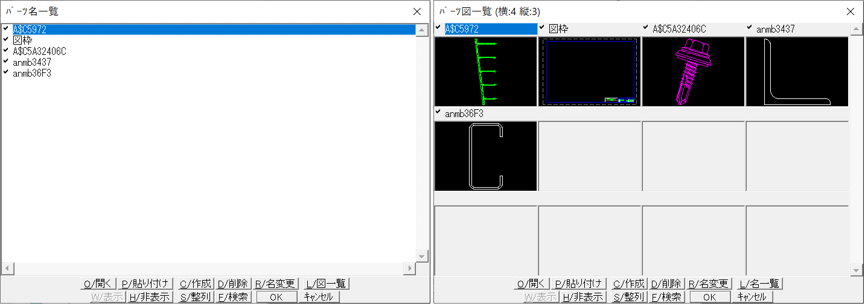
Task: Toggle checkmark beside A$C5972 in name list
Action: pyautogui.click(x=5, y=28)
